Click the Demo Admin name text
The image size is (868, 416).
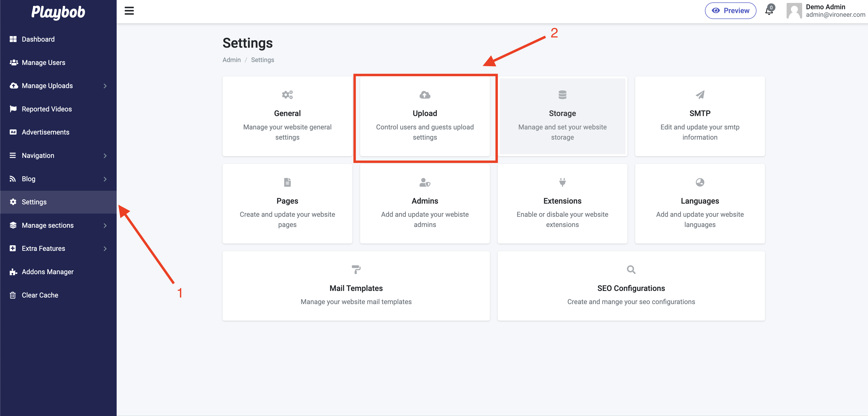[x=825, y=7]
